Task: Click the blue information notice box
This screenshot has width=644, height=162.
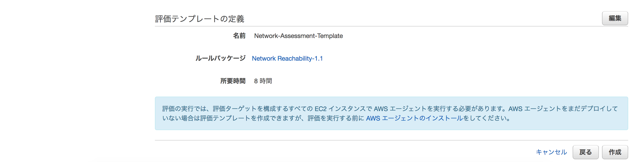Action: pyautogui.click(x=391, y=113)
